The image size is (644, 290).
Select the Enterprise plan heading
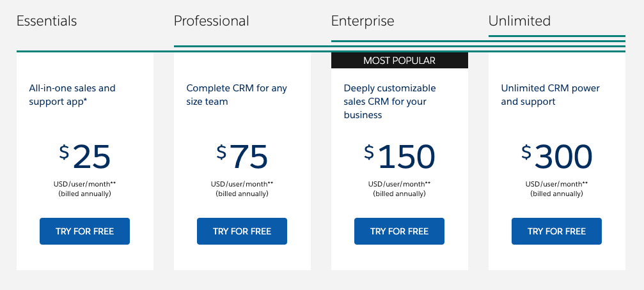coord(362,20)
